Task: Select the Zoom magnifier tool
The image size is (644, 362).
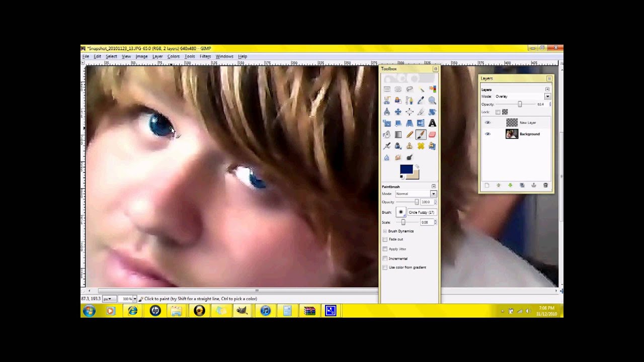Action: pyautogui.click(x=432, y=101)
